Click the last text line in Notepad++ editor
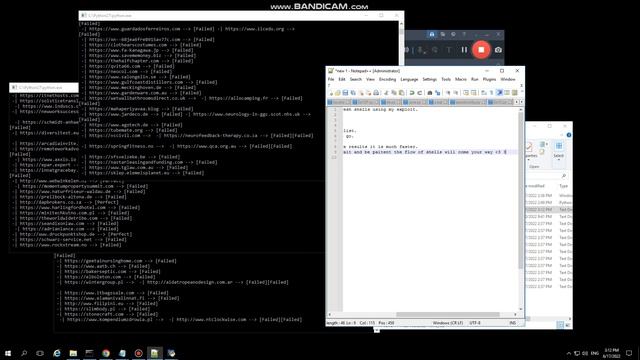640x360 pixels. [424, 152]
